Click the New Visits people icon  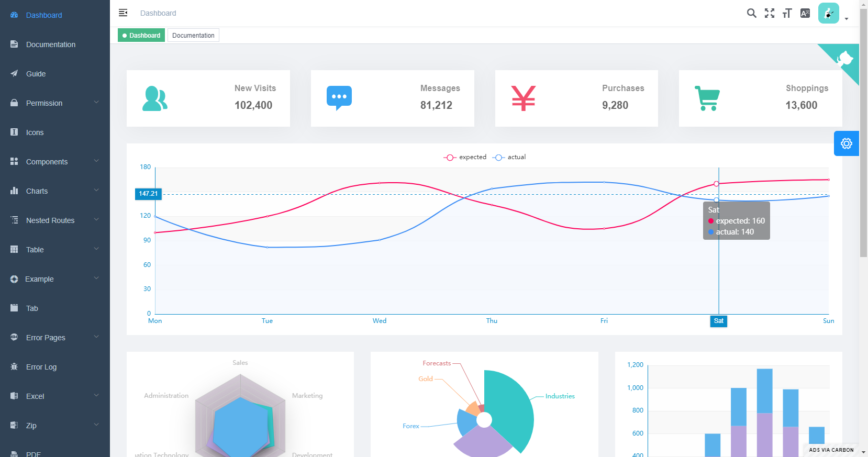(154, 98)
